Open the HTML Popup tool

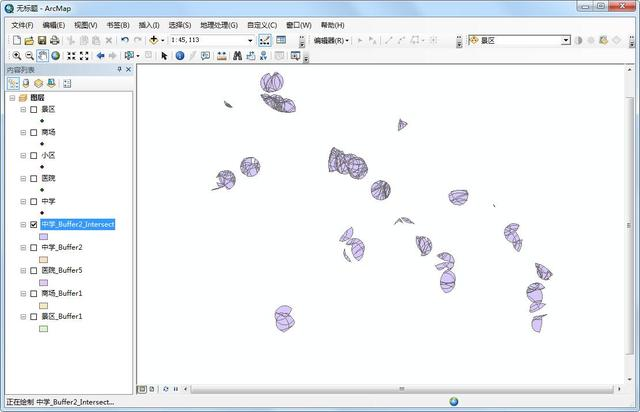click(x=205, y=56)
